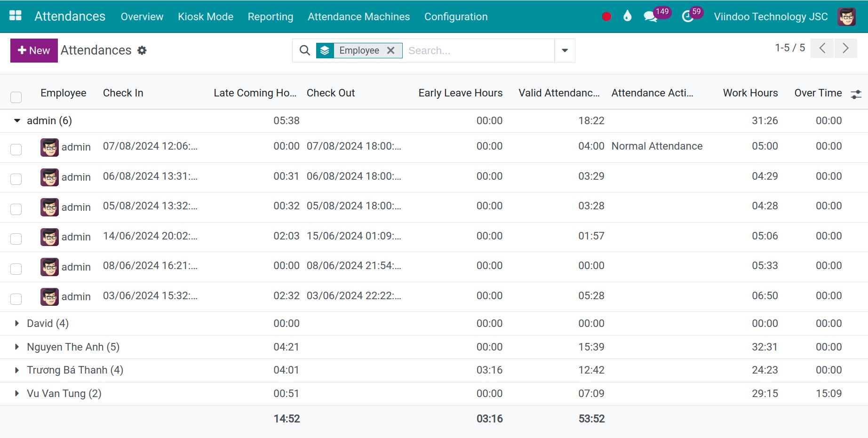Viewport: 868px width, 438px height.
Task: Click admin avatar on 14/06/2024 row
Action: (x=49, y=237)
